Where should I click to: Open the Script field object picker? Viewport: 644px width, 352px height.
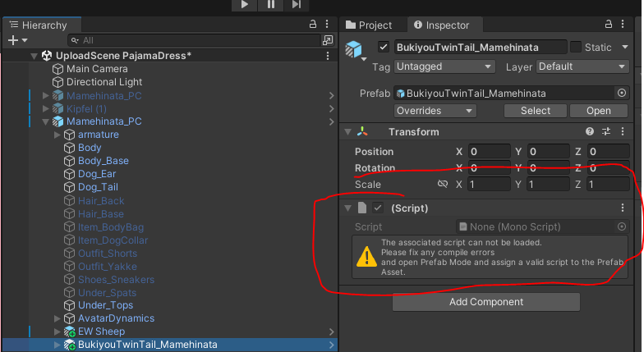tap(622, 226)
